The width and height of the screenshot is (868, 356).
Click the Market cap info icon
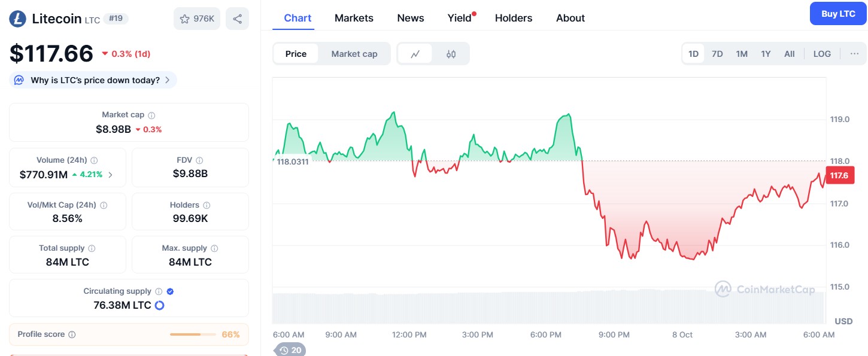tap(151, 115)
